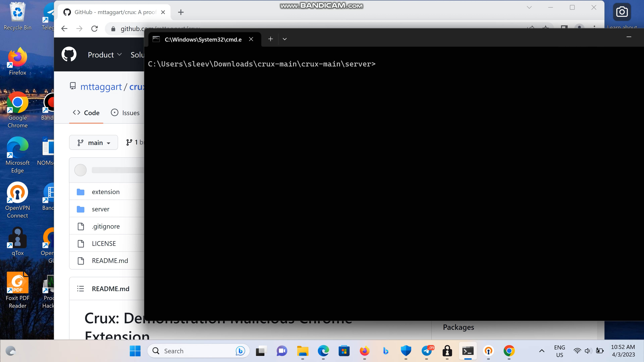Add a new terminal tab
The height and width of the screenshot is (362, 644).
pyautogui.click(x=271, y=39)
